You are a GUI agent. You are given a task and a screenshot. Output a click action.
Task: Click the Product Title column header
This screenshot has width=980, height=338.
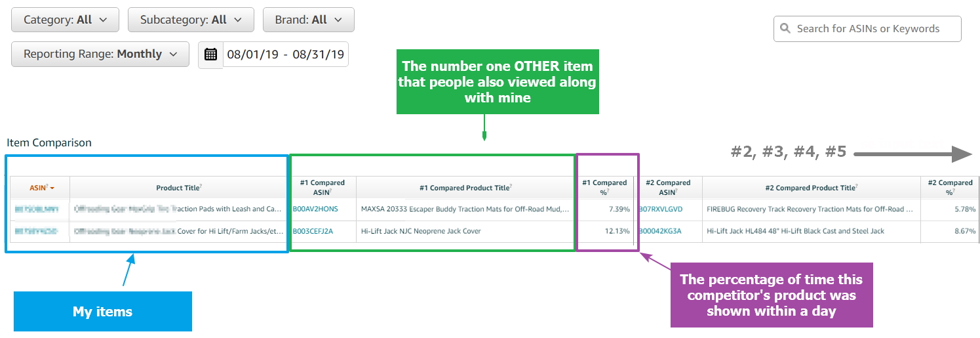click(x=179, y=188)
